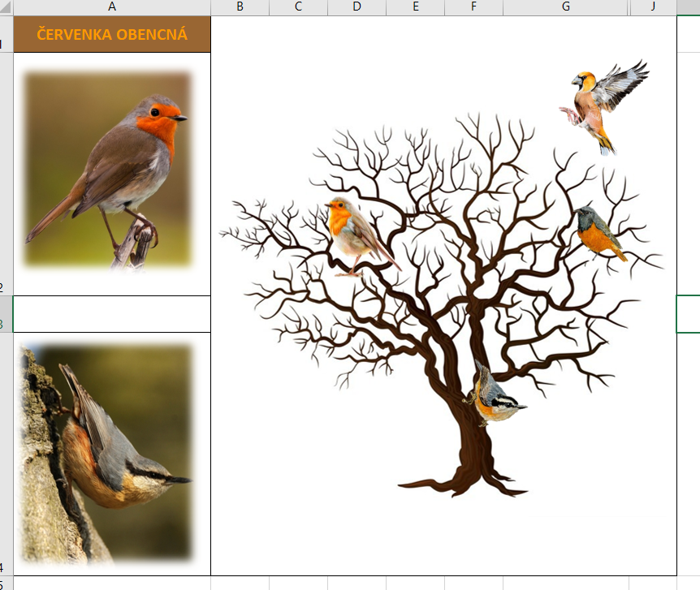700x590 pixels.
Task: Click the green-bordered cell in column J
Action: (688, 314)
